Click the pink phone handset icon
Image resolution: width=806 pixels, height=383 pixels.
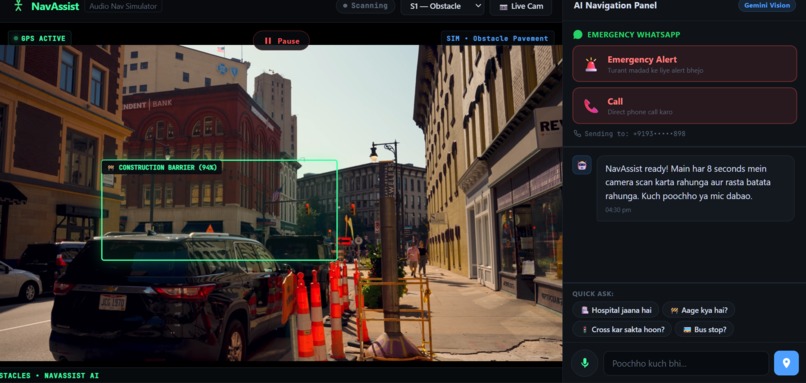tap(591, 106)
